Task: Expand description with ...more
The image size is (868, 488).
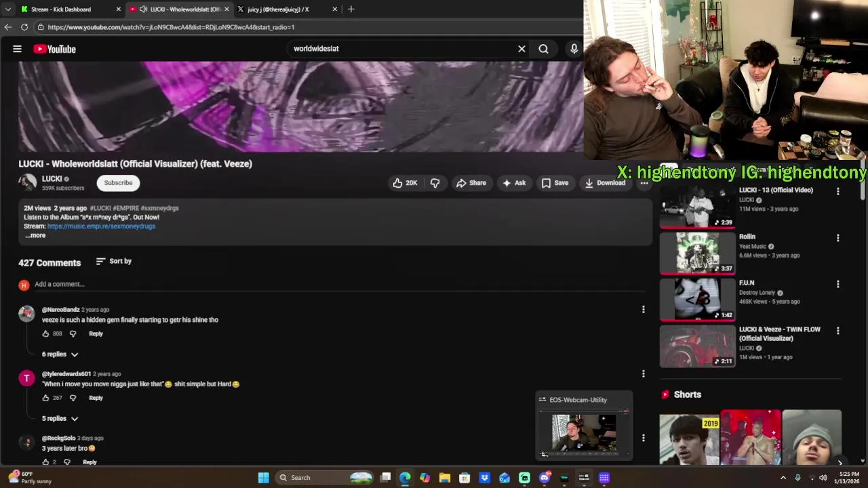Action: [x=35, y=236]
